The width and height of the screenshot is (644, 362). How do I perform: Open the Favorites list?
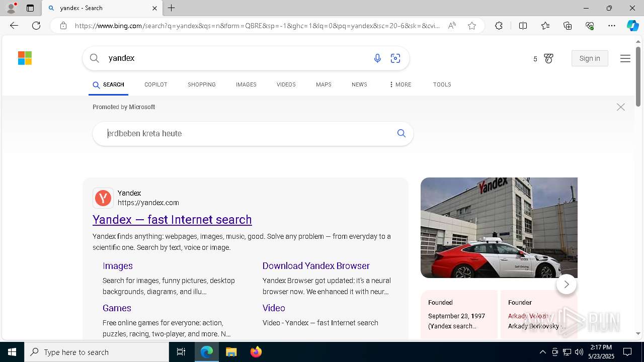tap(545, 26)
